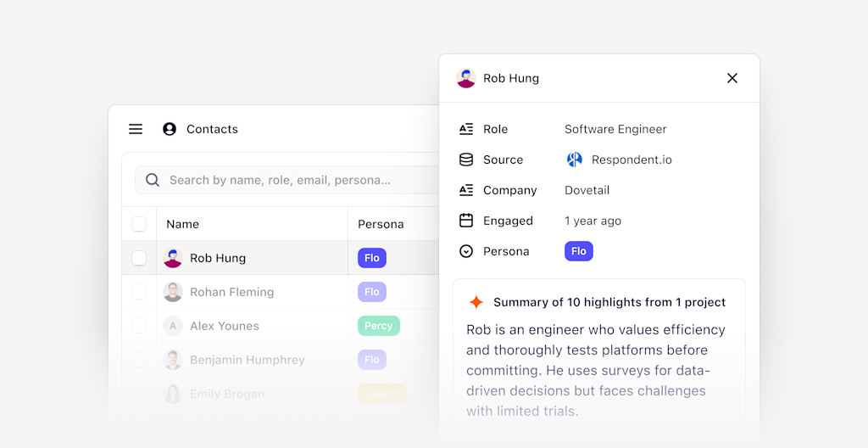Click Rob Hung's avatar in contacts table
This screenshot has height=448, width=868.
pos(173,258)
